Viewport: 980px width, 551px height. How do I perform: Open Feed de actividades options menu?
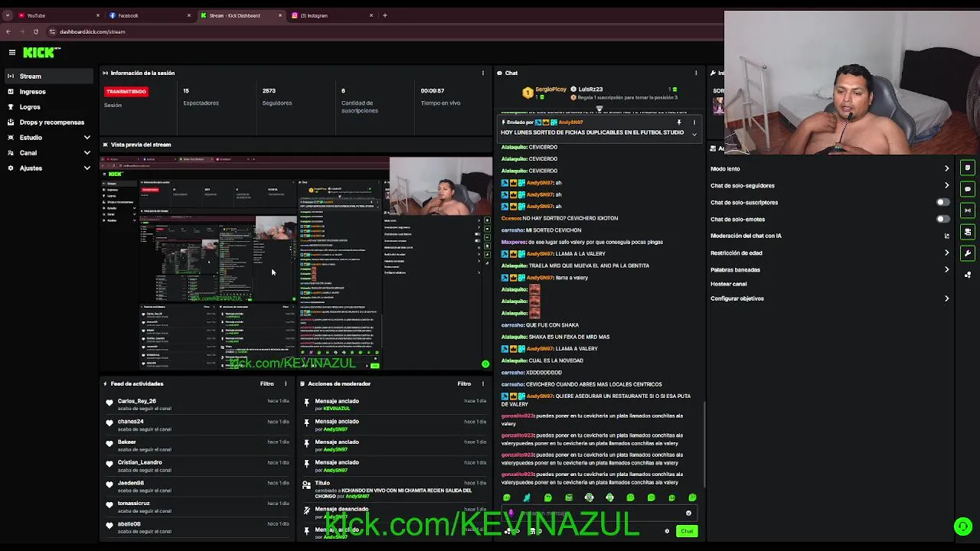click(x=286, y=383)
